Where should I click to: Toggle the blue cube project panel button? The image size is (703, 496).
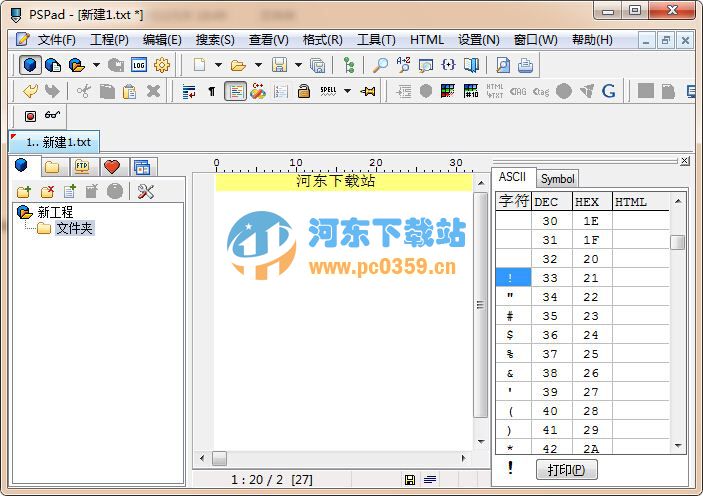tap(30, 65)
